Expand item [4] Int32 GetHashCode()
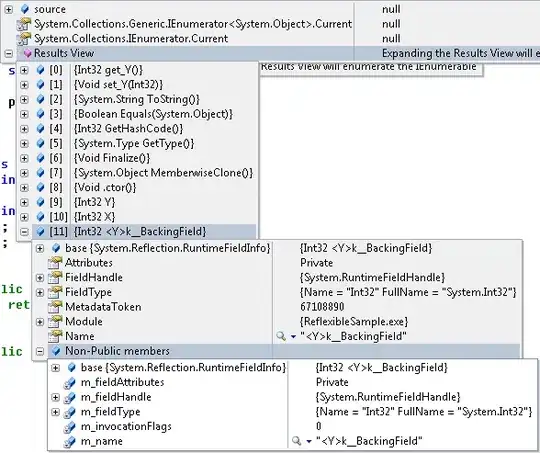Screen dimensions: 540x453 24,129
